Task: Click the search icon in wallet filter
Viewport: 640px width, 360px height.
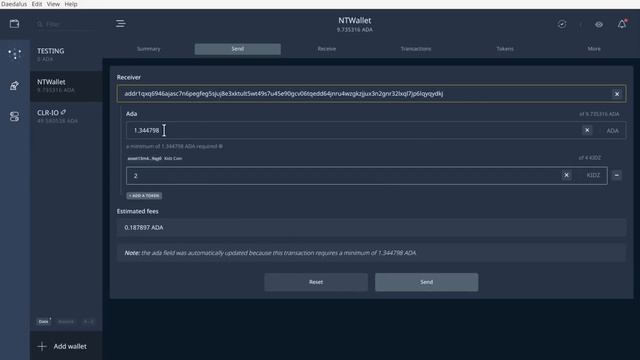Action: tap(40, 24)
